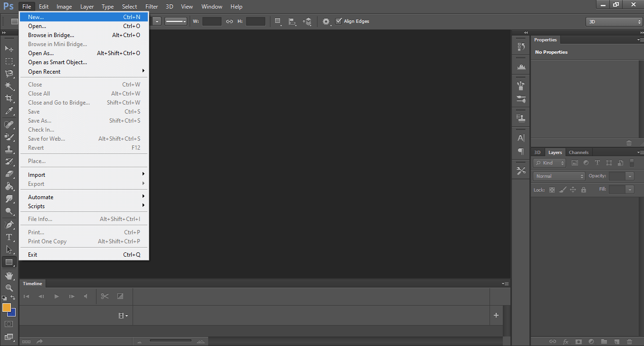Click Exit in the File menu

(84, 255)
